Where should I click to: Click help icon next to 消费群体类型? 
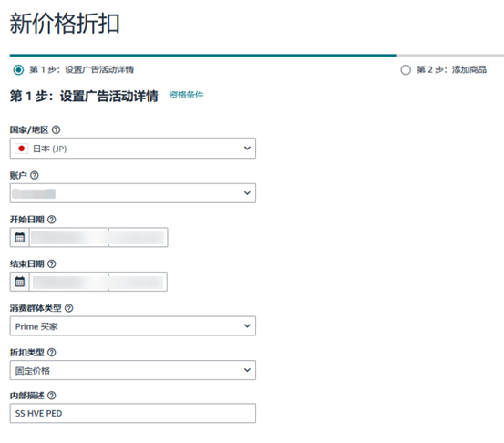point(68,308)
